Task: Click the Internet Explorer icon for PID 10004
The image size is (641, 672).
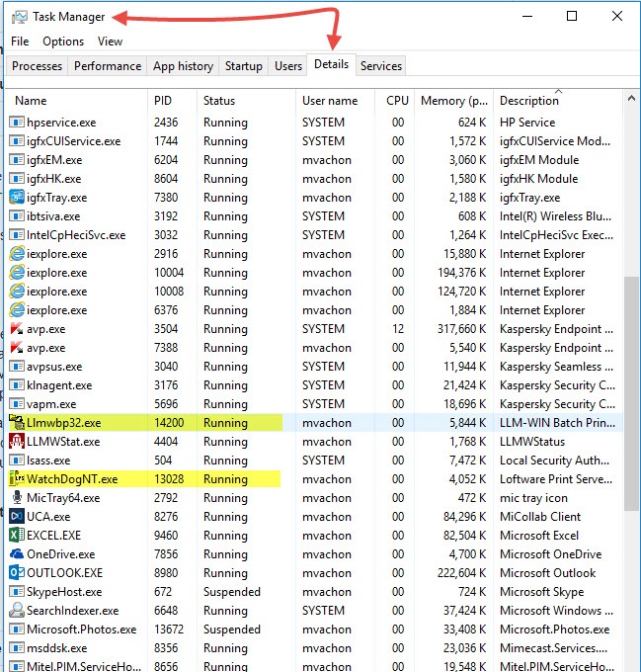Action: [x=17, y=273]
